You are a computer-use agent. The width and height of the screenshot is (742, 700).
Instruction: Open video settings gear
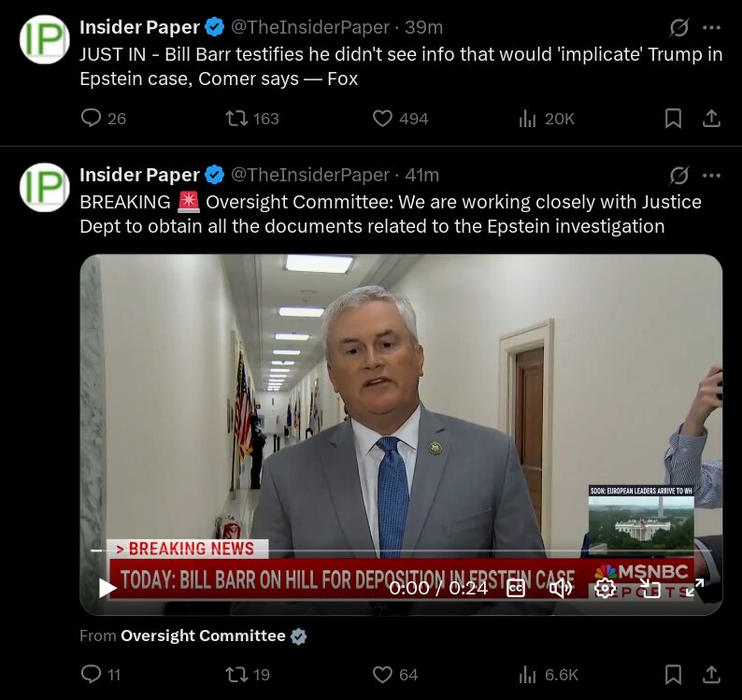coord(605,588)
